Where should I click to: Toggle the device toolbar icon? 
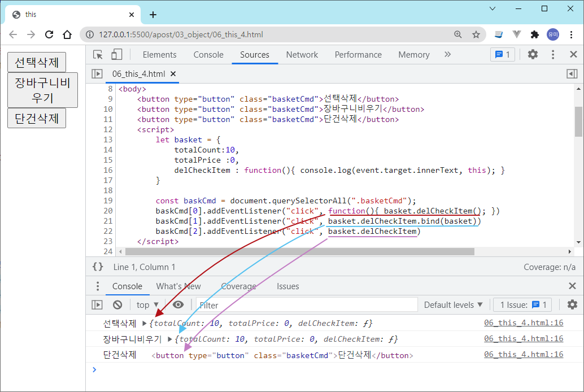coord(116,55)
